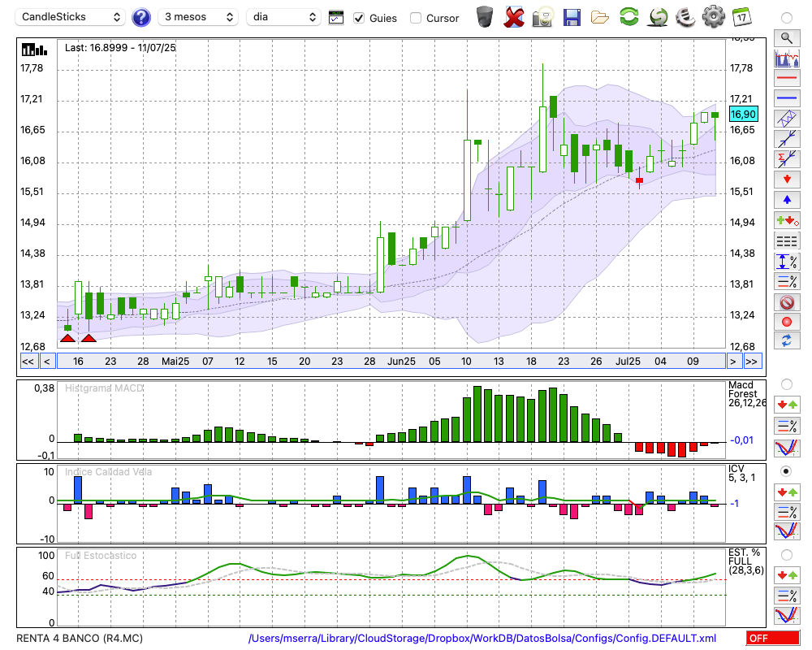Select the magnifying glass zoom tool
The height and width of the screenshot is (650, 812).
pos(787,38)
